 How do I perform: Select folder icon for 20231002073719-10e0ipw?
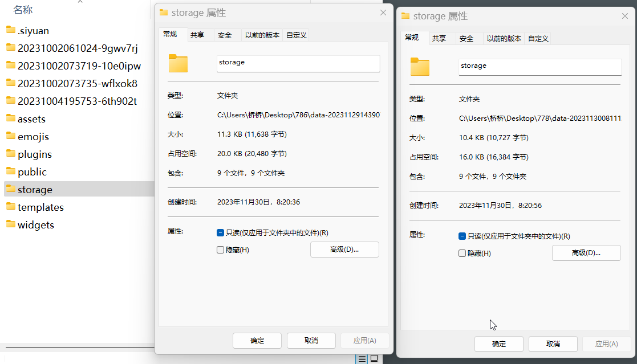coord(11,66)
